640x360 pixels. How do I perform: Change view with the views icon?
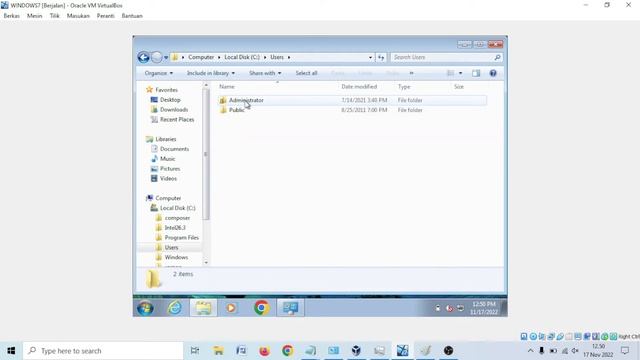pyautogui.click(x=450, y=73)
